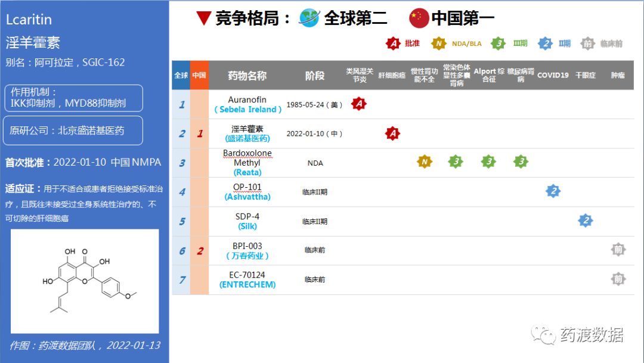Select the yellow NDA/BLA legend icon

point(439,44)
